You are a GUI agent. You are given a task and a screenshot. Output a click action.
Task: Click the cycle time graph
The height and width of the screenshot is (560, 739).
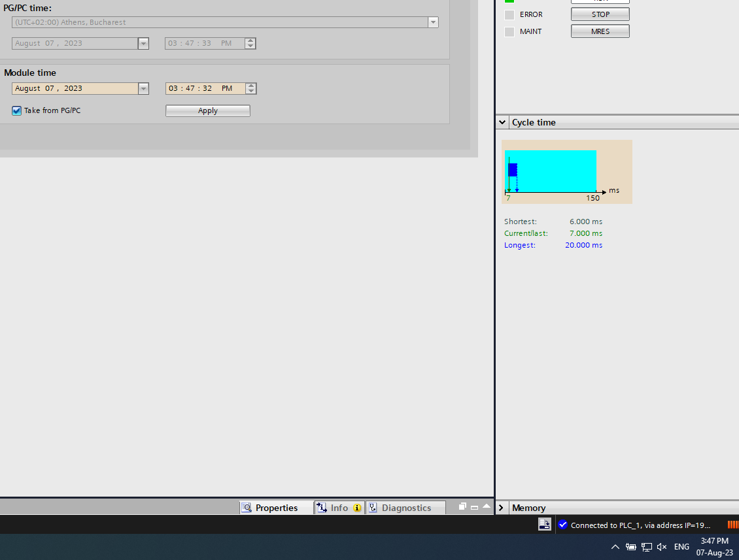point(566,172)
